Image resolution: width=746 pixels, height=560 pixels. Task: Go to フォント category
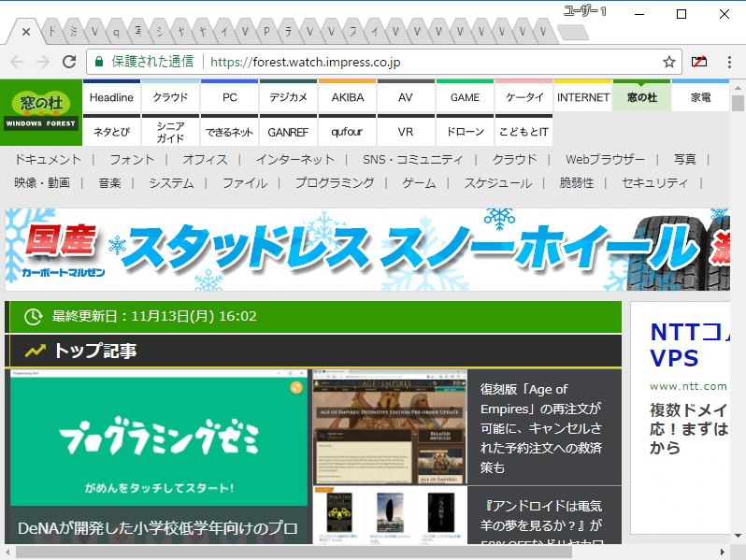coord(132,159)
